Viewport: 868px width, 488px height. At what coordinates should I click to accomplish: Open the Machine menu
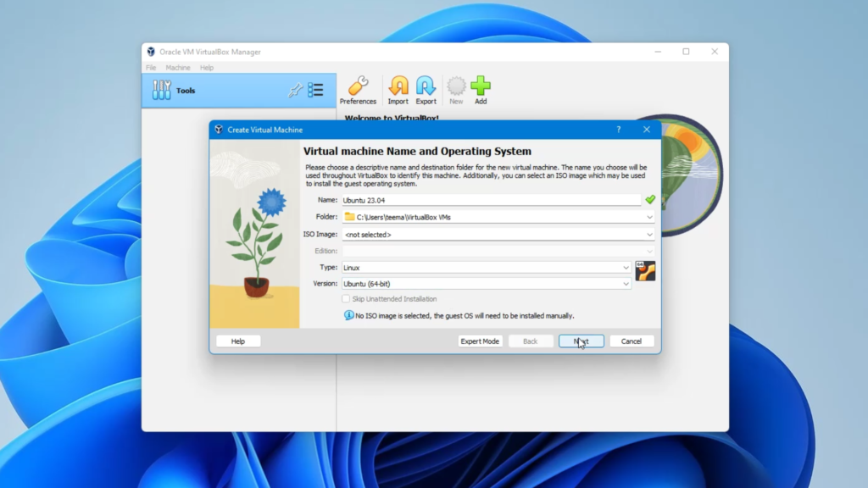coord(178,68)
